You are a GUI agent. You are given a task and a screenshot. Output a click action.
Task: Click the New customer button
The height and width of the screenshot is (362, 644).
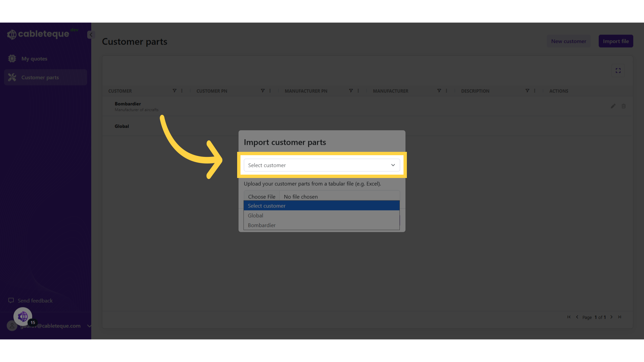point(568,41)
